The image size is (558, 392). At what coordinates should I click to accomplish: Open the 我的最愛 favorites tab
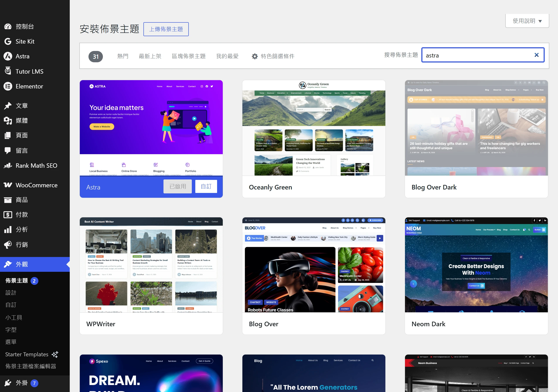click(x=227, y=56)
